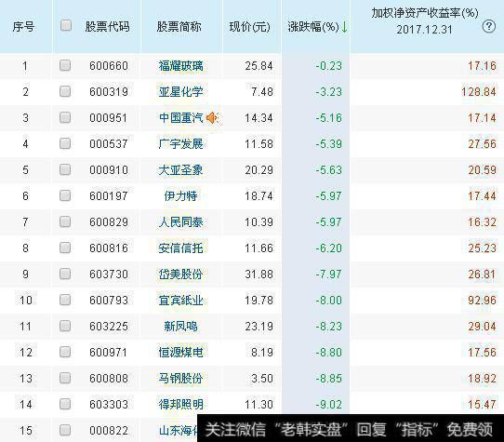Check the box for stock 600660
Viewport: 504px width, 442px height.
[x=65, y=65]
